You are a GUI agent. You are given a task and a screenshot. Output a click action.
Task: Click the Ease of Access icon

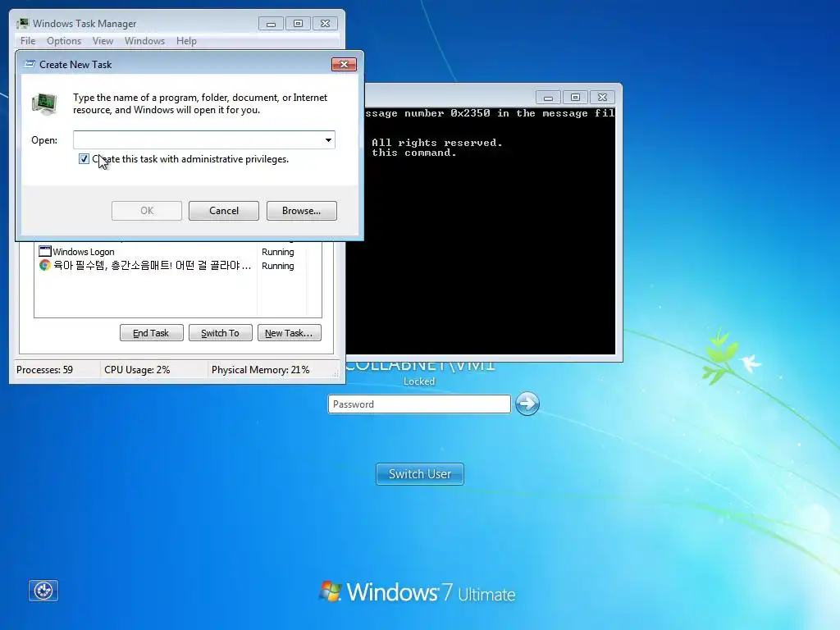tap(43, 591)
